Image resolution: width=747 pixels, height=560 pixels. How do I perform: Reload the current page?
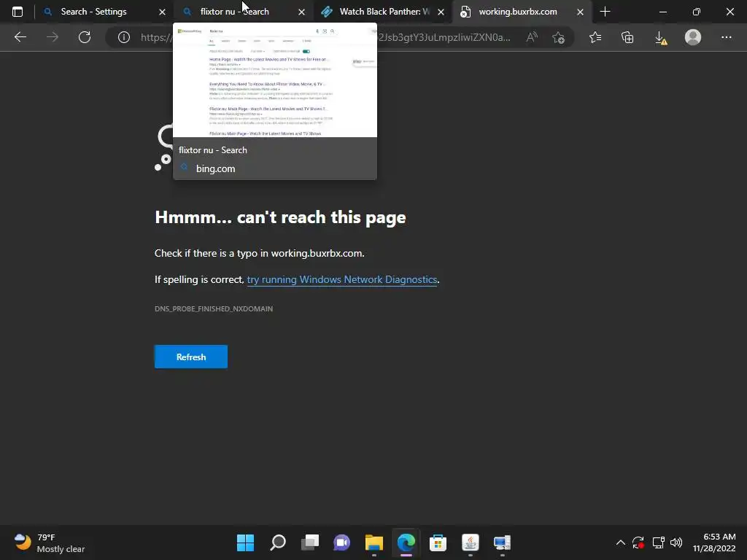[x=85, y=37]
